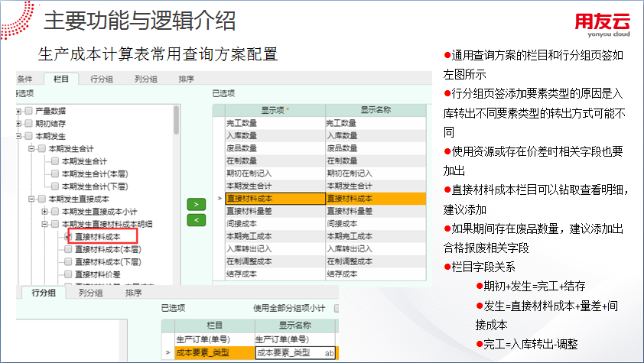Collapse the 本期发生直接成本 tree node
This screenshot has height=363, width=644.
pyautogui.click(x=32, y=199)
